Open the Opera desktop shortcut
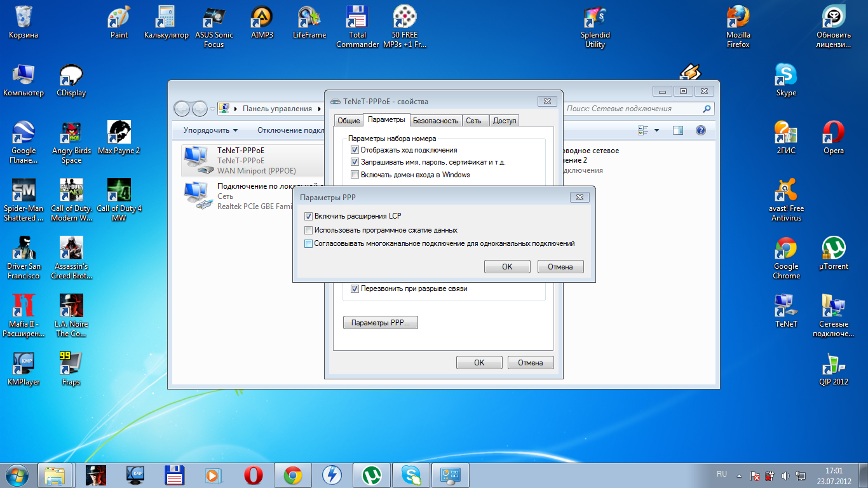868x488 pixels. [x=834, y=138]
